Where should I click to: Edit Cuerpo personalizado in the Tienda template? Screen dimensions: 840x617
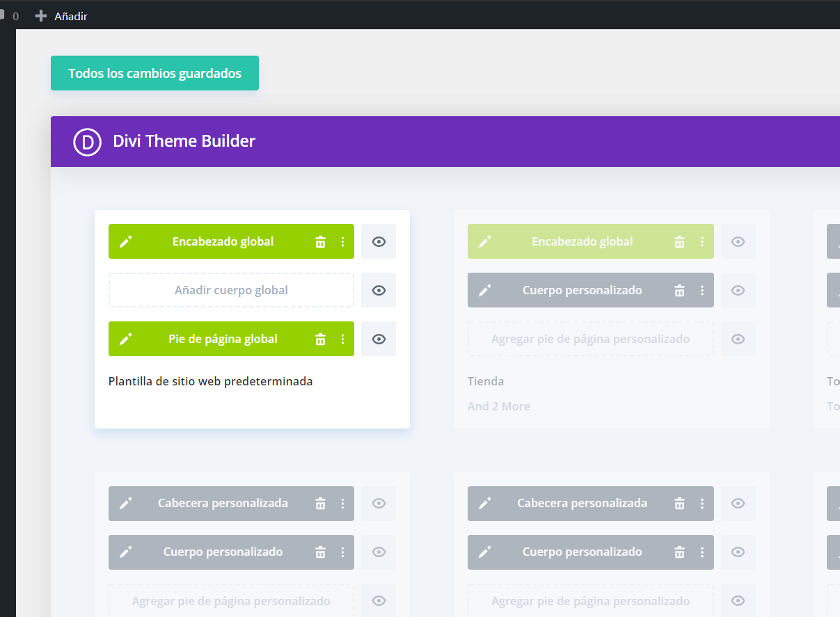(484, 290)
